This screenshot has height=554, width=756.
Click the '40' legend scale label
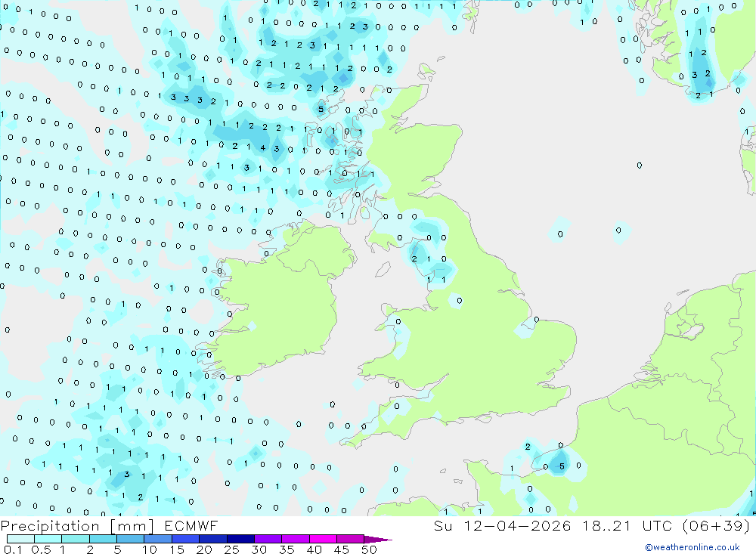click(314, 549)
